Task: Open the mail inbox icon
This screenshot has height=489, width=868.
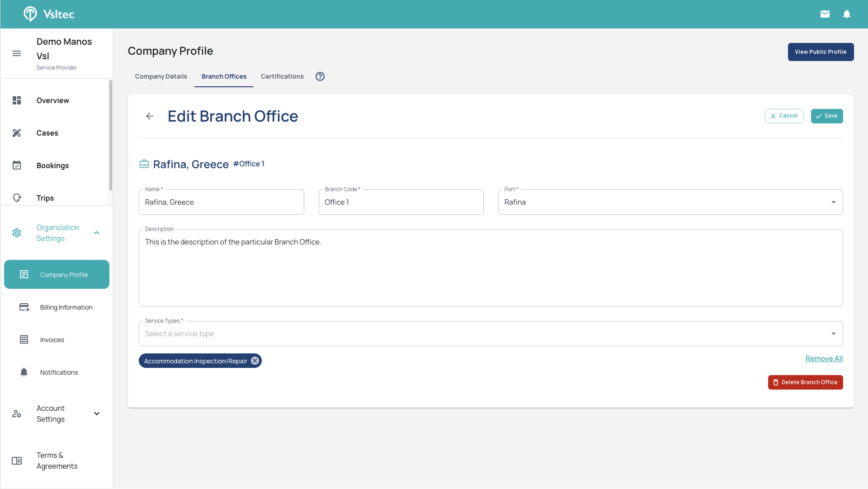Action: pyautogui.click(x=825, y=14)
